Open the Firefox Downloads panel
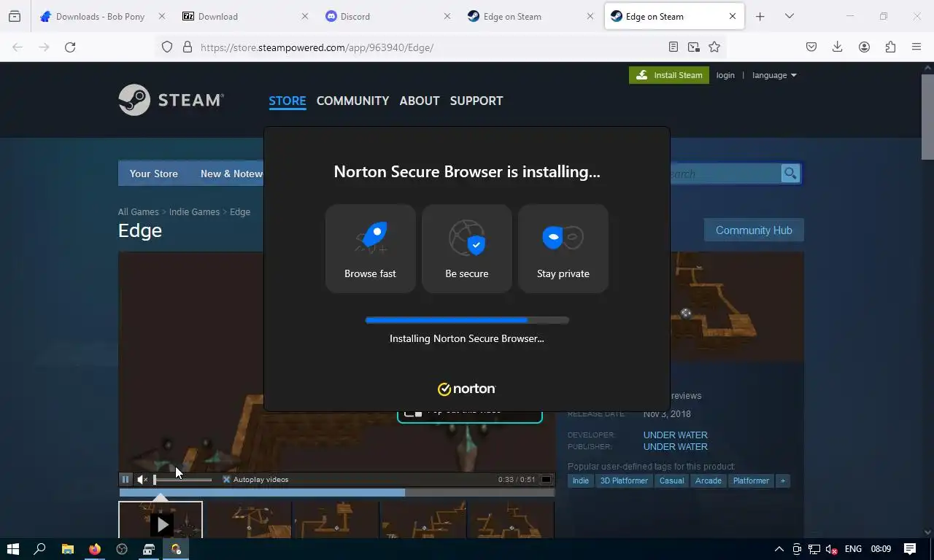Viewport: 934px width, 560px height. pyautogui.click(x=838, y=47)
